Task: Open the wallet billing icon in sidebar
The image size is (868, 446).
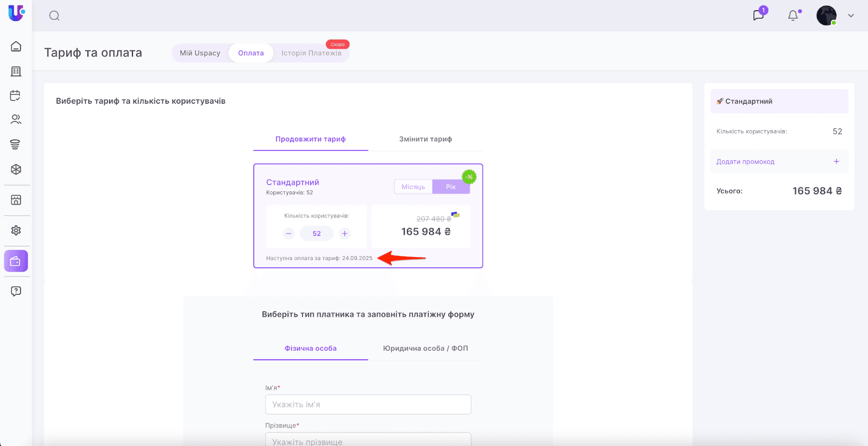Action: coord(16,261)
